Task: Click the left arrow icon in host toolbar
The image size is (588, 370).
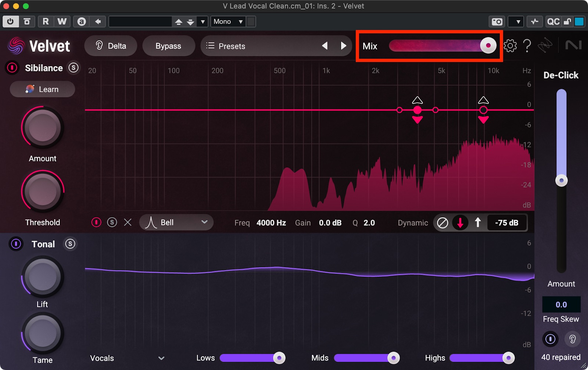Action: pyautogui.click(x=98, y=21)
